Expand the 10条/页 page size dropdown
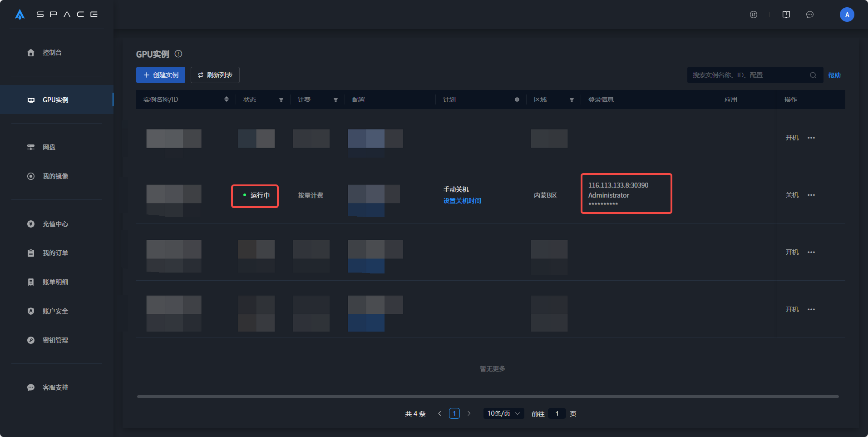The height and width of the screenshot is (437, 868). tap(503, 413)
